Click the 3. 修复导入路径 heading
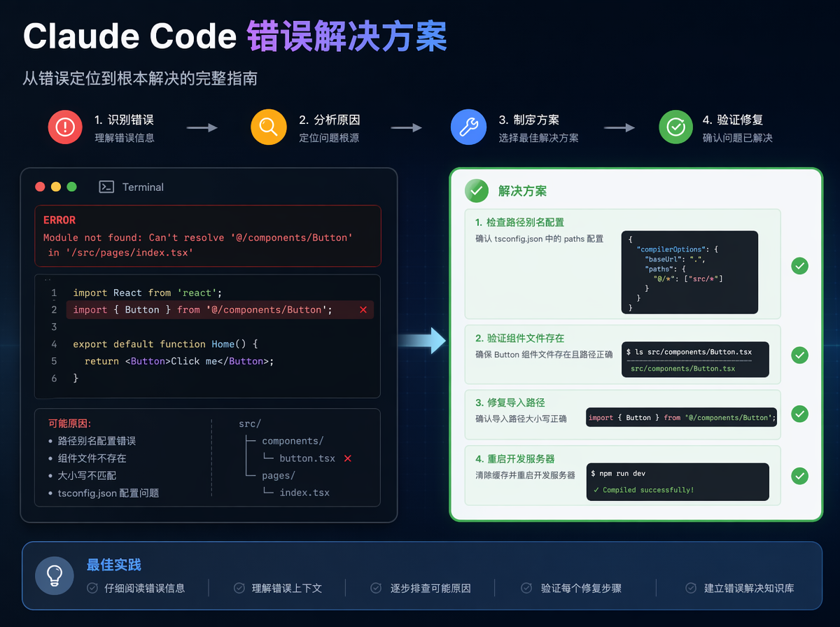The height and width of the screenshot is (627, 840). pyautogui.click(x=510, y=402)
